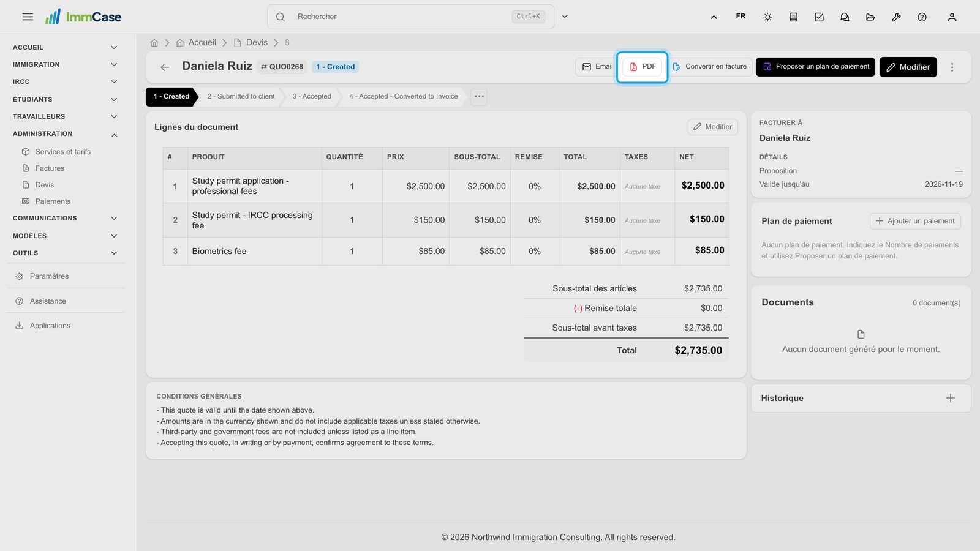980x551 pixels.
Task: Click the upward chevron in top bar
Action: [714, 17]
